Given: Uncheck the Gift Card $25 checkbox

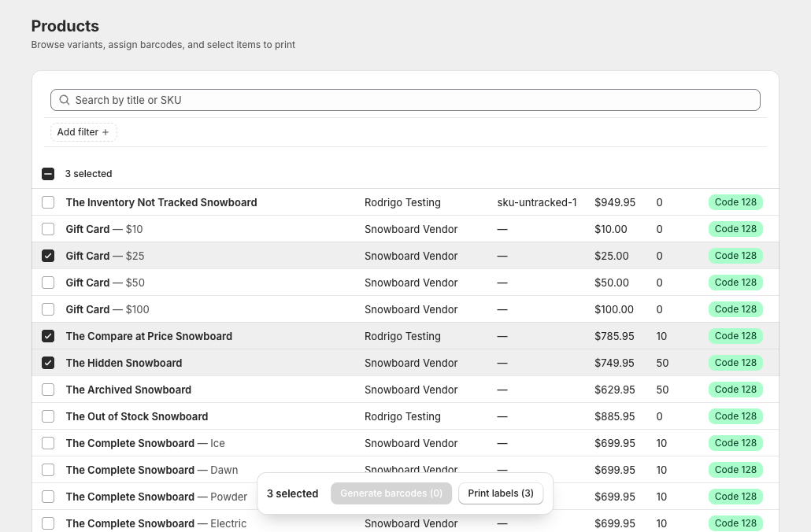Looking at the screenshot, I should pyautogui.click(x=48, y=256).
